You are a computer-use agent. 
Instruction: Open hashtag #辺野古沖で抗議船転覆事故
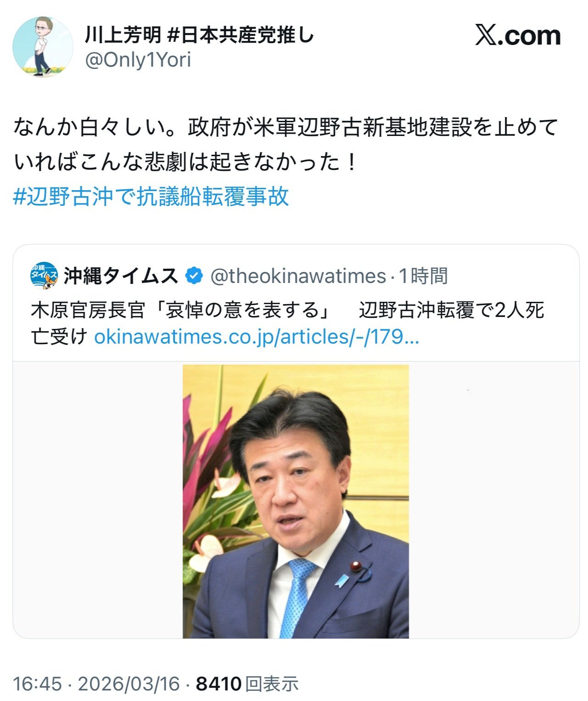tap(151, 197)
